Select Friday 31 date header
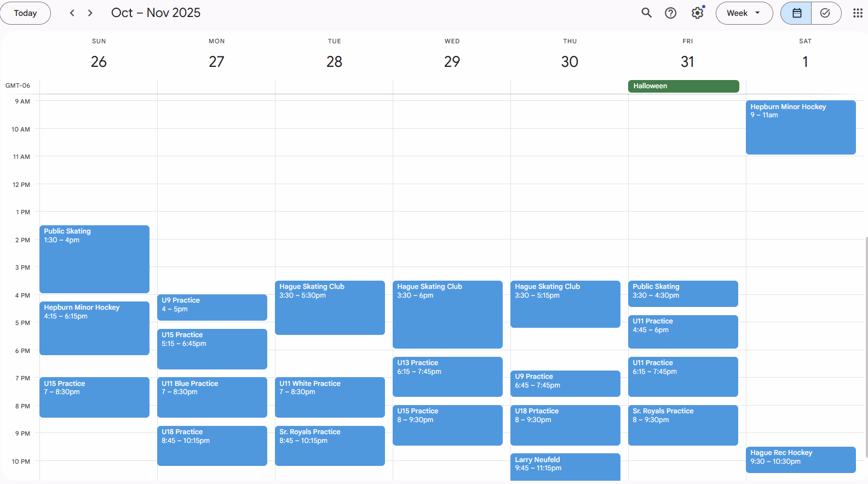The image size is (868, 484). coord(687,61)
